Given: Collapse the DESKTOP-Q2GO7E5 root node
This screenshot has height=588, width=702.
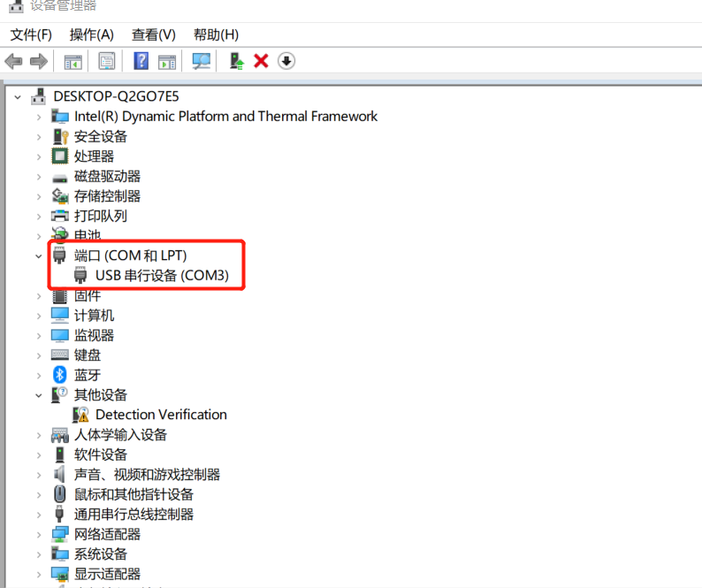Looking at the screenshot, I should 18,96.
